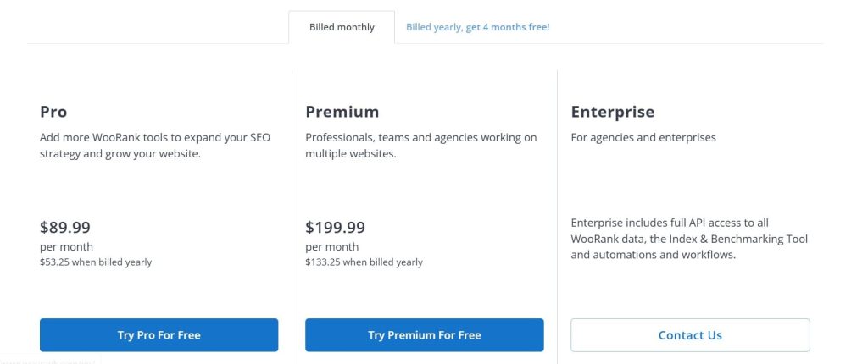Screen dimensions: 868x364
Task: Click the $133.25 when billed yearly note
Action: tap(364, 262)
